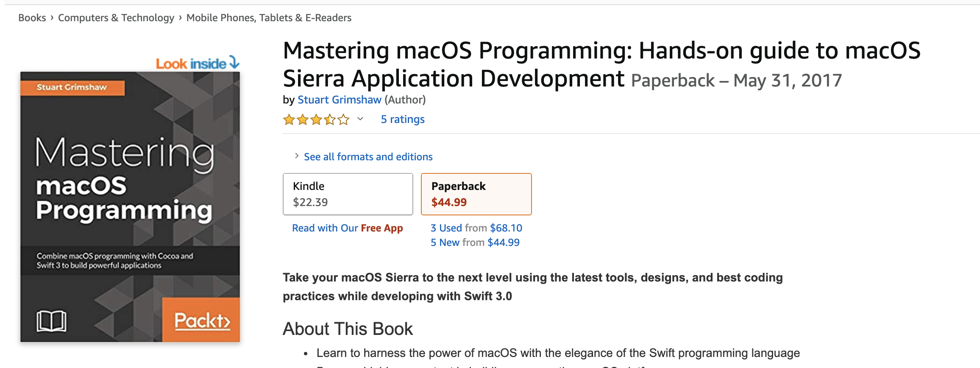View the 5 ratings link

402,120
